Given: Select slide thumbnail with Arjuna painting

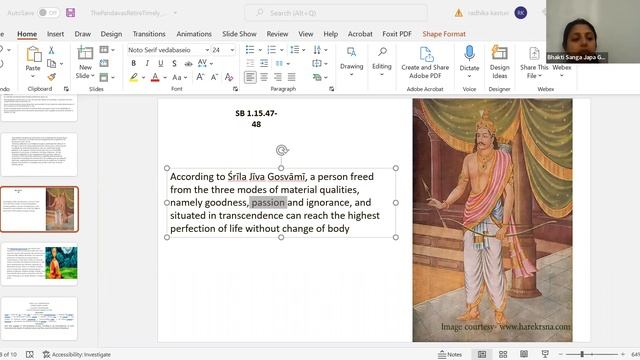Looking at the screenshot, I should pyautogui.click(x=40, y=209).
